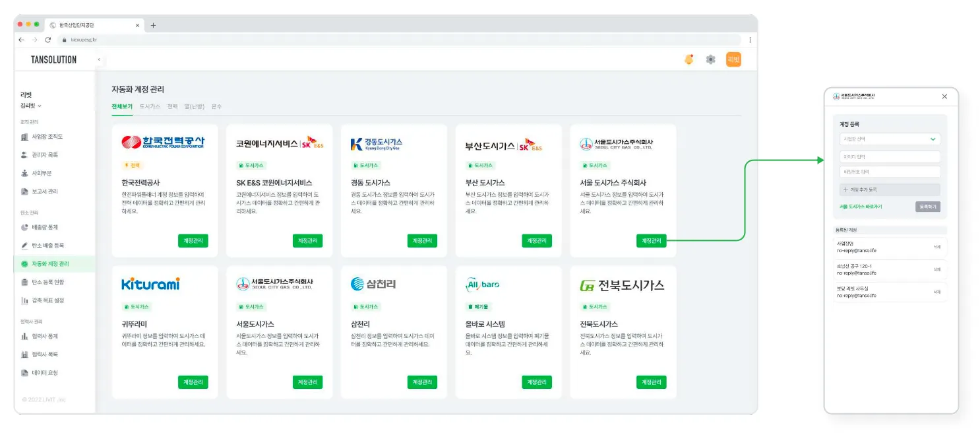Close the 한국산업단지공단 browser tab

(138, 25)
